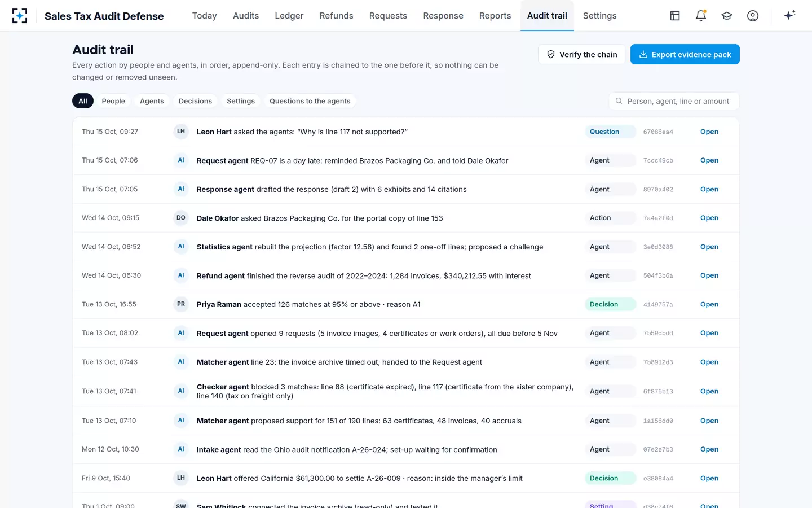Open the user account profile icon
The width and height of the screenshot is (812, 508).
click(753, 16)
